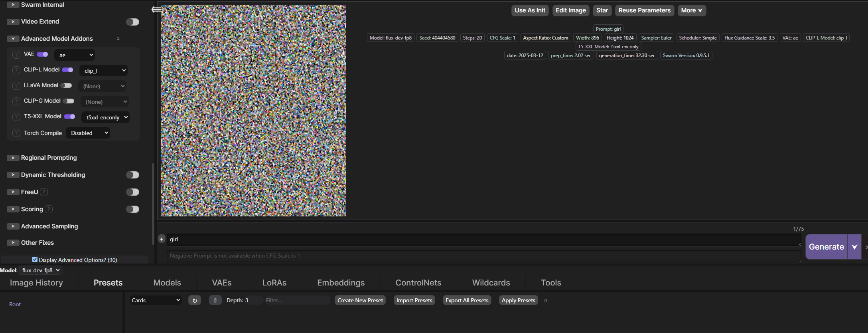The height and width of the screenshot is (333, 868).
Task: Toggle Video Extend switch
Action: 133,22
